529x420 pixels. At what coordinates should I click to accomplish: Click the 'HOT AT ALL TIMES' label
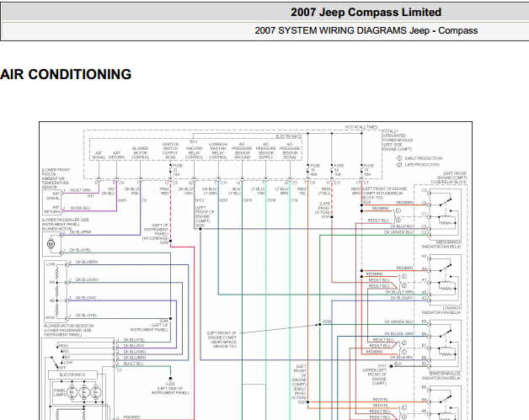pyautogui.click(x=361, y=127)
